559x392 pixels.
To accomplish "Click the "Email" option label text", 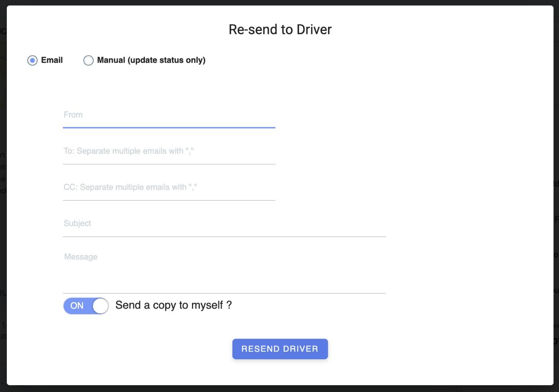I will (x=52, y=60).
